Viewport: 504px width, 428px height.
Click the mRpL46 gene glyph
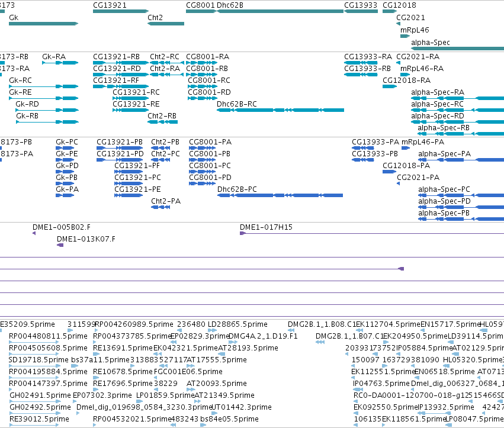[405, 36]
